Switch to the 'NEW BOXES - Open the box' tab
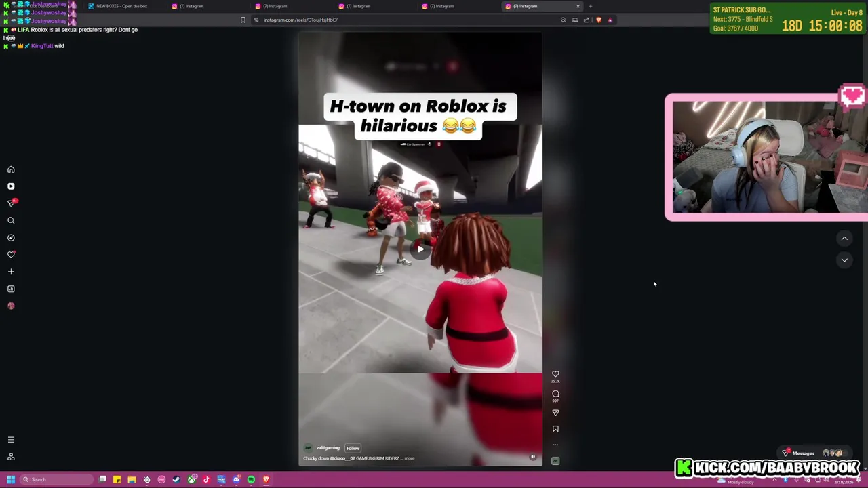Screen dimensions: 868x488 121,6
